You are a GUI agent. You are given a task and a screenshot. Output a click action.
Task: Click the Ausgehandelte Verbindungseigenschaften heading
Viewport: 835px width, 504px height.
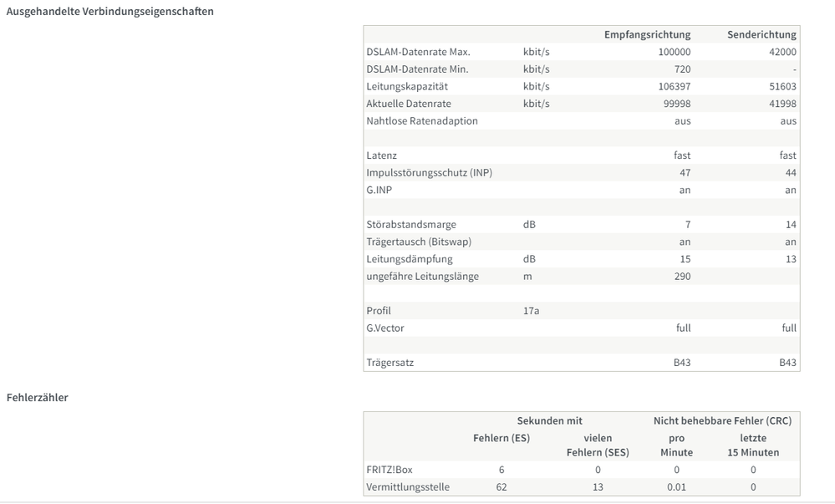coord(109,11)
